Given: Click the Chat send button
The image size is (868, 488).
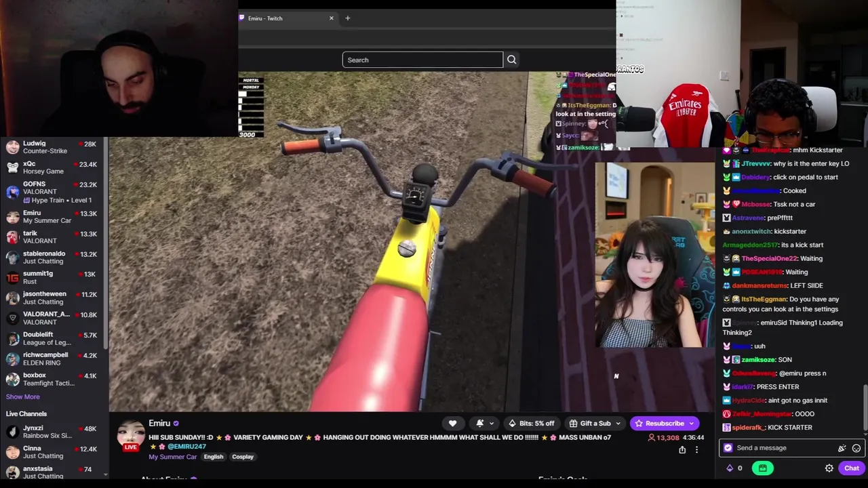Looking at the screenshot, I should tap(852, 468).
